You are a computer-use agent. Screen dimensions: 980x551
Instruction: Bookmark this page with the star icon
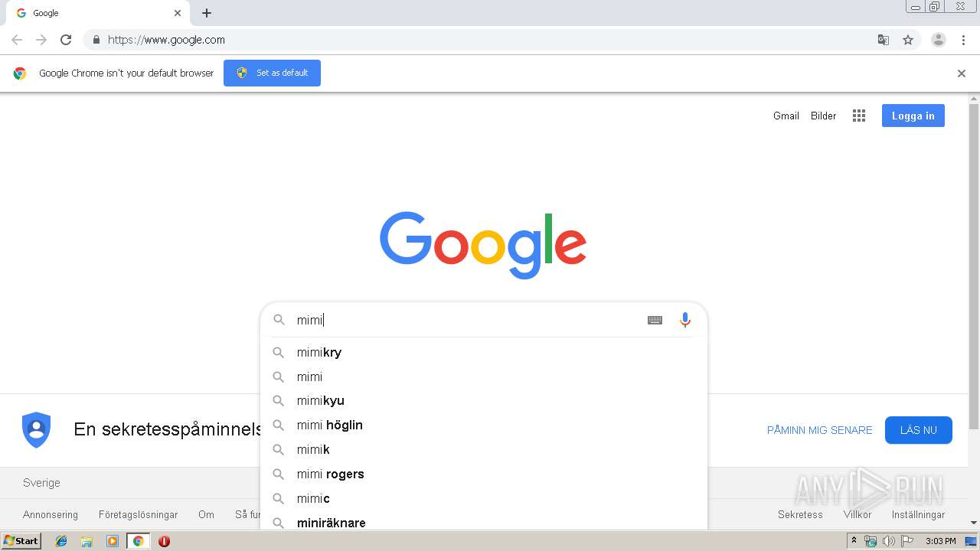(908, 40)
